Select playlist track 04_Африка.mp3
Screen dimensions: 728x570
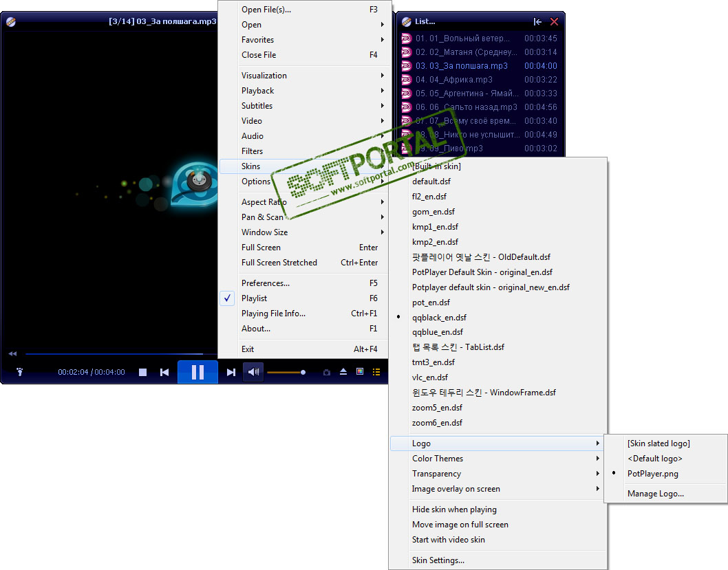point(479,80)
